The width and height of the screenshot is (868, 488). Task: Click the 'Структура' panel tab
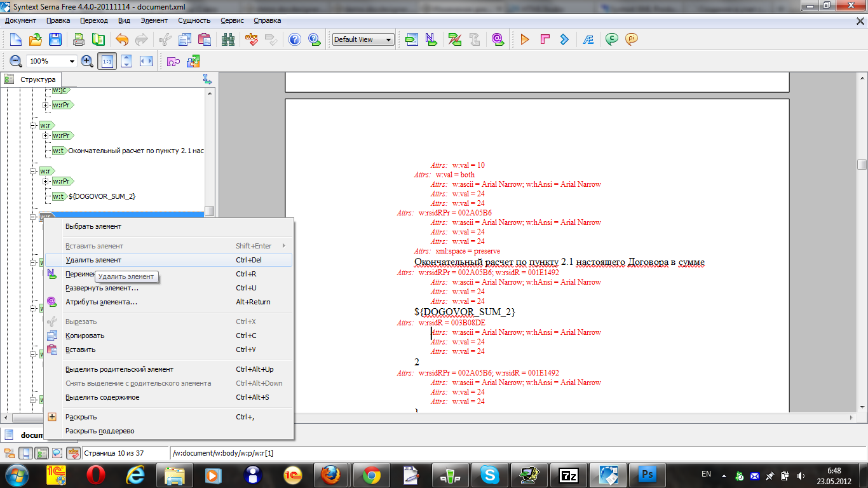(37, 79)
